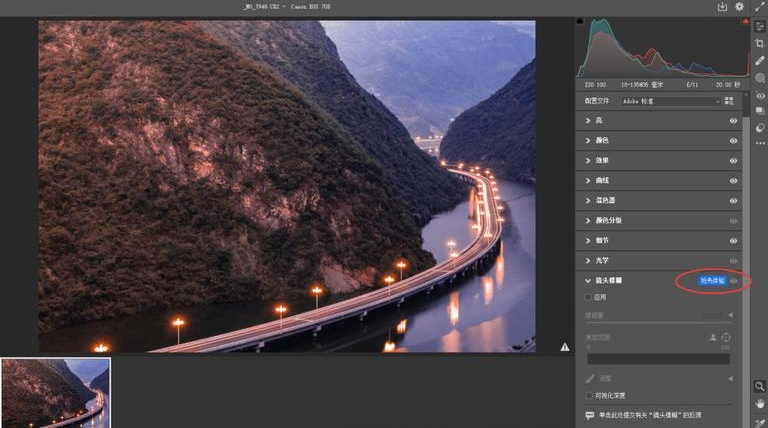Expand the 曲线 panel
Viewport: 768px width, 428px height.
click(588, 181)
